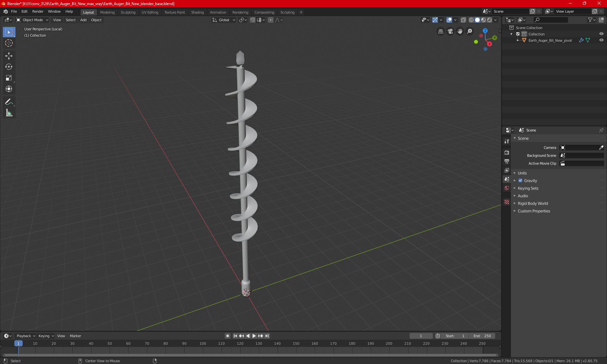Image resolution: width=607 pixels, height=364 pixels.
Task: Switch to the UV Editing workspace tab
Action: (150, 12)
